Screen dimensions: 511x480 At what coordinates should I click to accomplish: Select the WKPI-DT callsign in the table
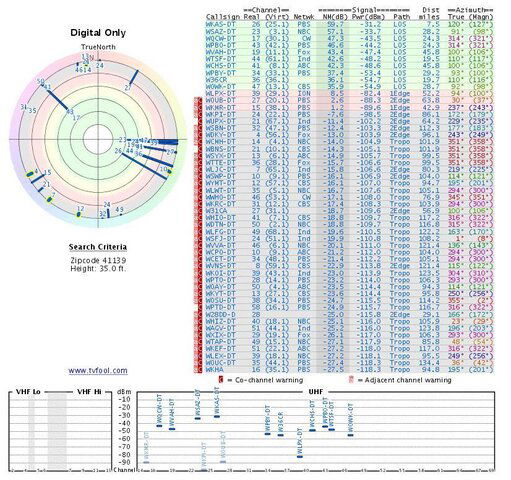pyautogui.click(x=220, y=114)
